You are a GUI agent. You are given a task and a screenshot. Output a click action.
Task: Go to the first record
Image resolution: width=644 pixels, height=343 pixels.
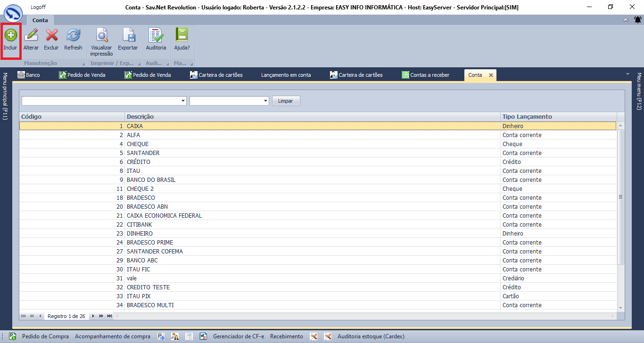tap(24, 316)
